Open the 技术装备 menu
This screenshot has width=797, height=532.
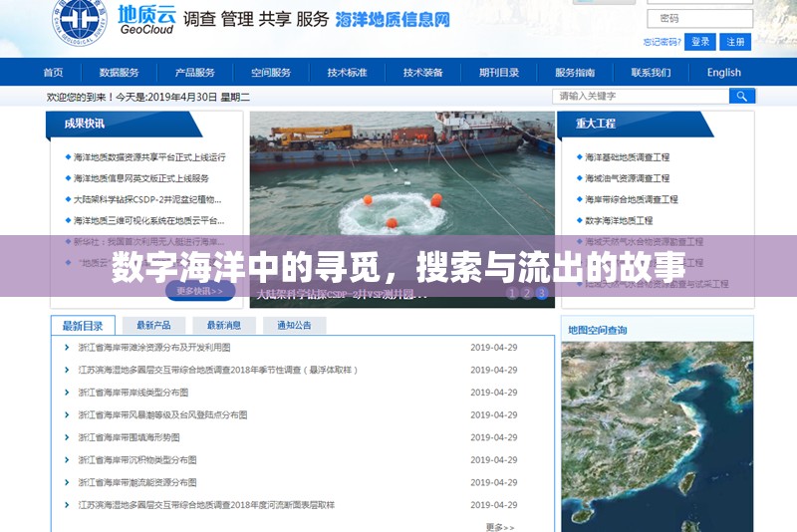tap(422, 72)
